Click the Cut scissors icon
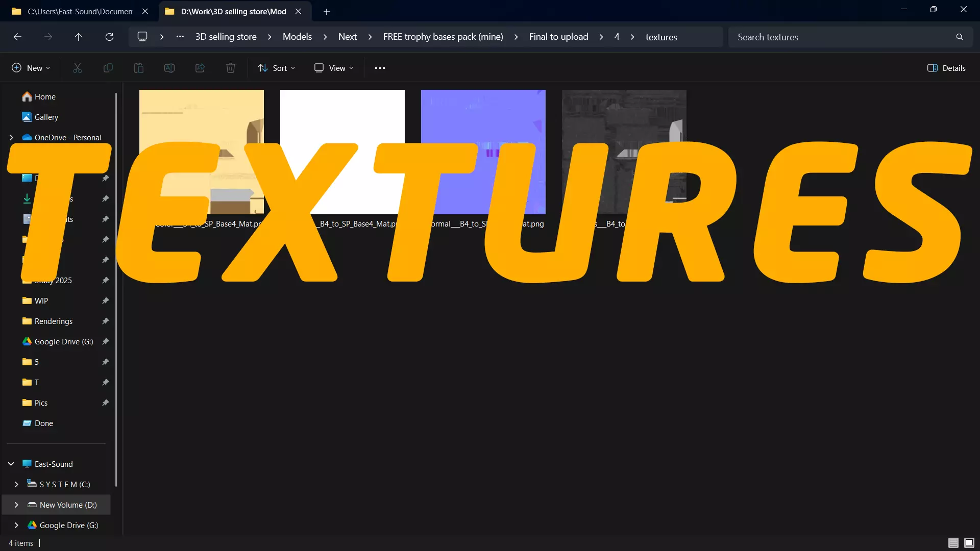The height and width of the screenshot is (551, 980). click(x=78, y=68)
